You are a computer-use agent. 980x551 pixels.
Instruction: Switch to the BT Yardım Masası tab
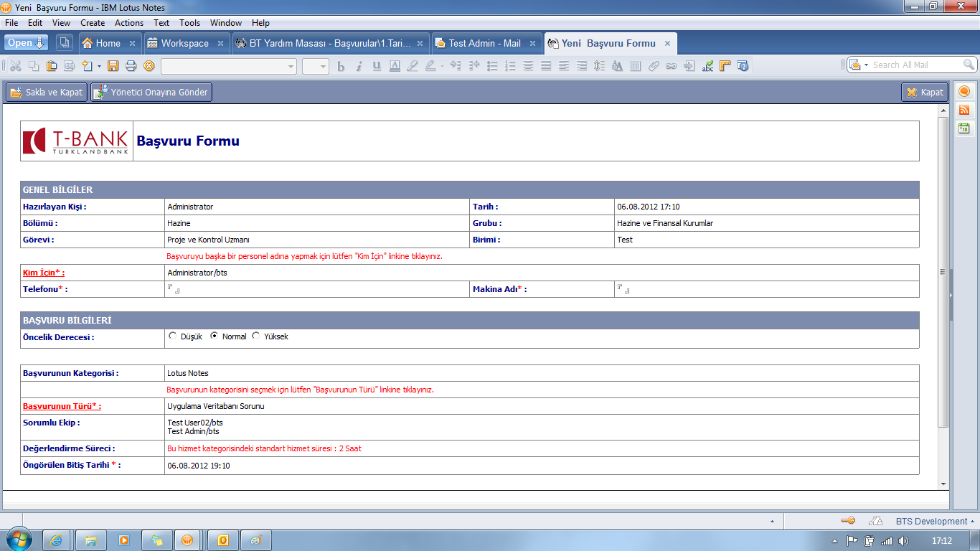pyautogui.click(x=331, y=43)
